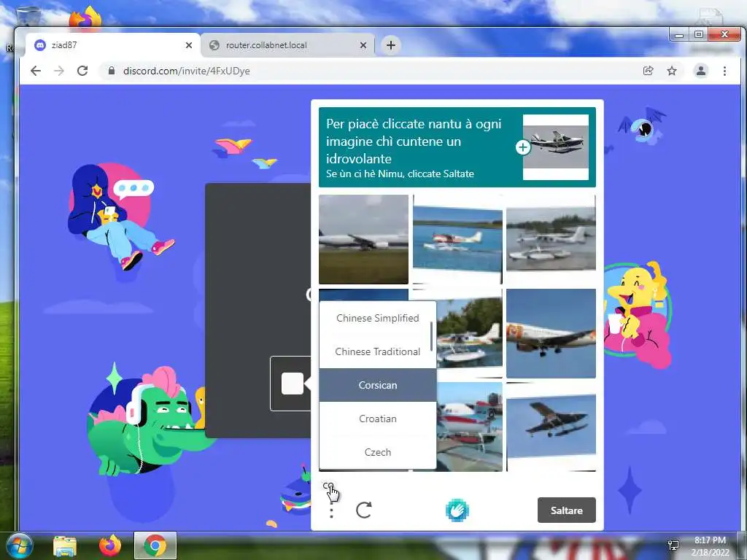Click the Saltare skip button
The image size is (747, 560).
tap(566, 510)
